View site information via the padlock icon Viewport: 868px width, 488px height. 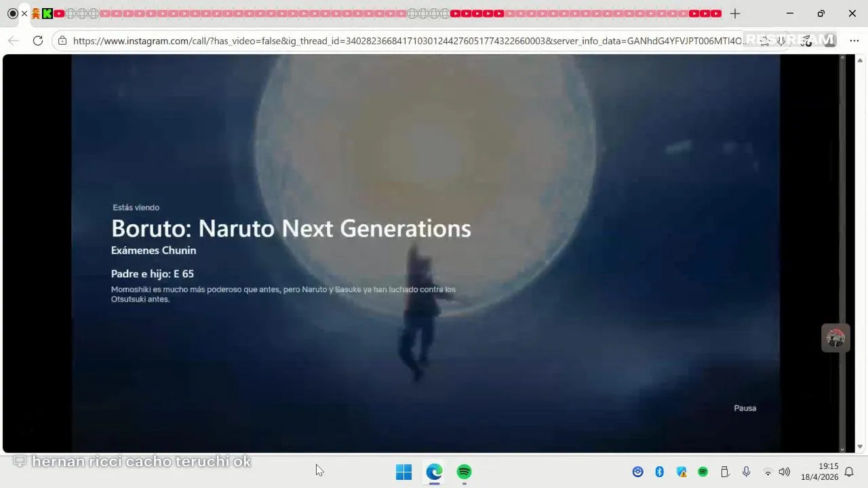point(62,41)
